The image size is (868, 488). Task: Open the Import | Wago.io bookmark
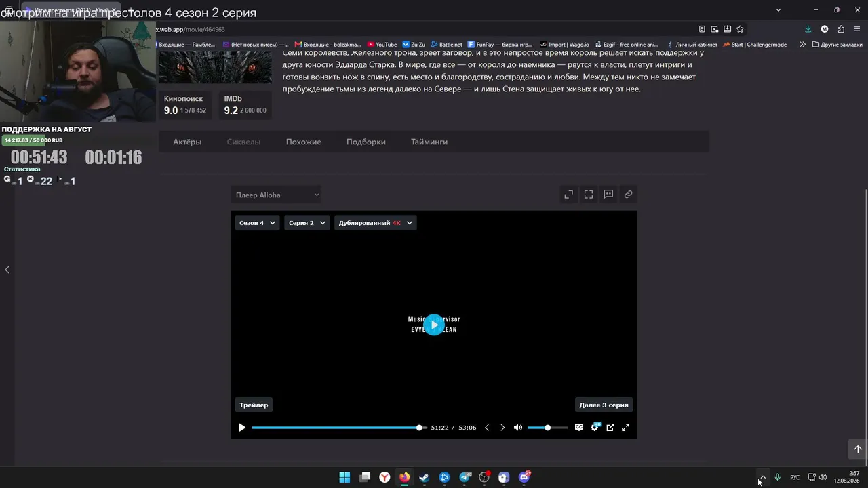pyautogui.click(x=564, y=45)
